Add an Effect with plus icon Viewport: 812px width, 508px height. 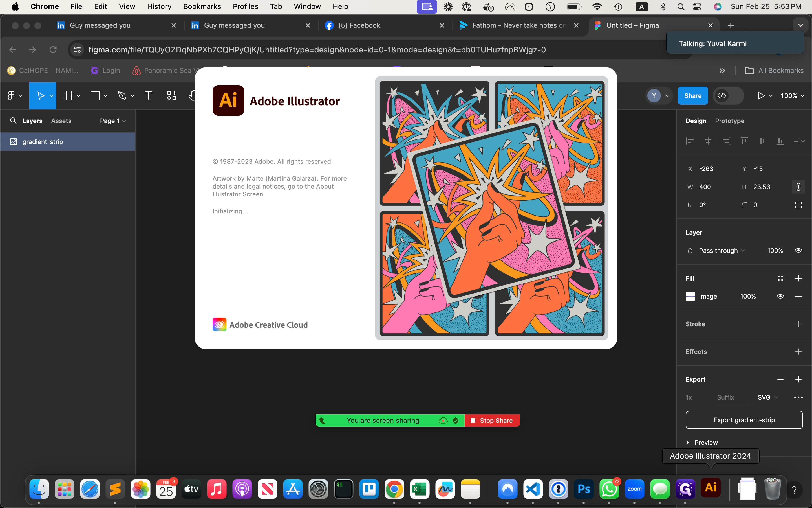(x=798, y=351)
